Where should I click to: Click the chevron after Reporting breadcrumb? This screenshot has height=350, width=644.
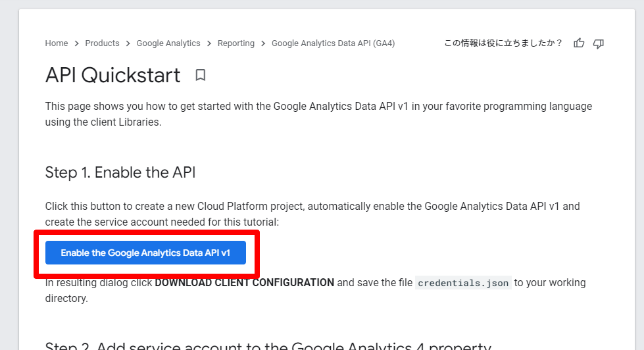point(263,43)
